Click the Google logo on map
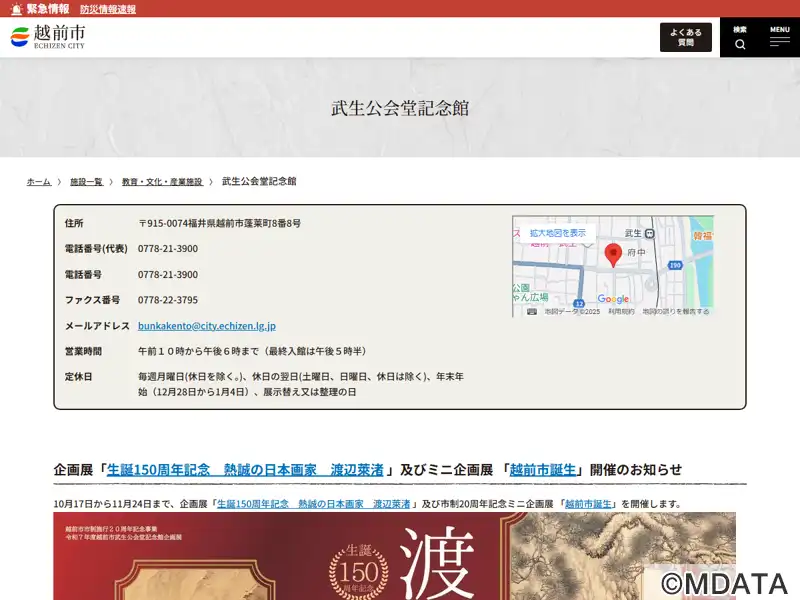Viewport: 800px width, 600px height. coord(613,299)
